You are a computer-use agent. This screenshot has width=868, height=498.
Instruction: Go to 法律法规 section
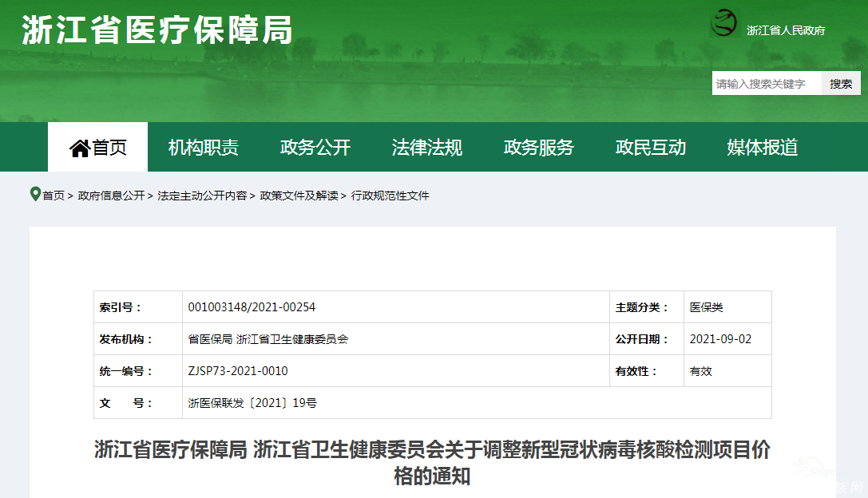[x=426, y=148]
